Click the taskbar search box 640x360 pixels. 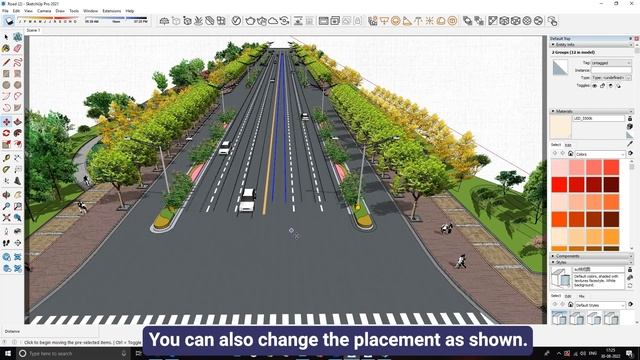pos(74,353)
